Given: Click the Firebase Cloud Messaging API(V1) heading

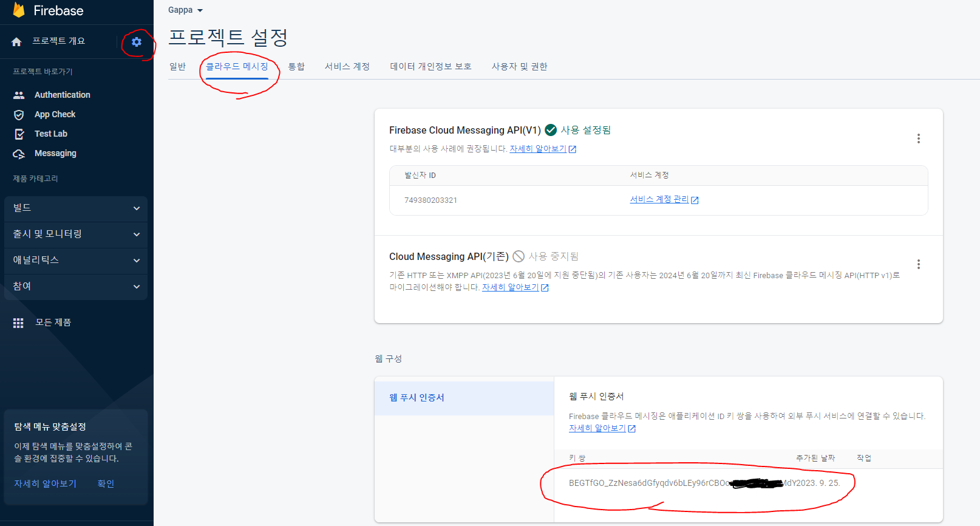Looking at the screenshot, I should point(465,131).
